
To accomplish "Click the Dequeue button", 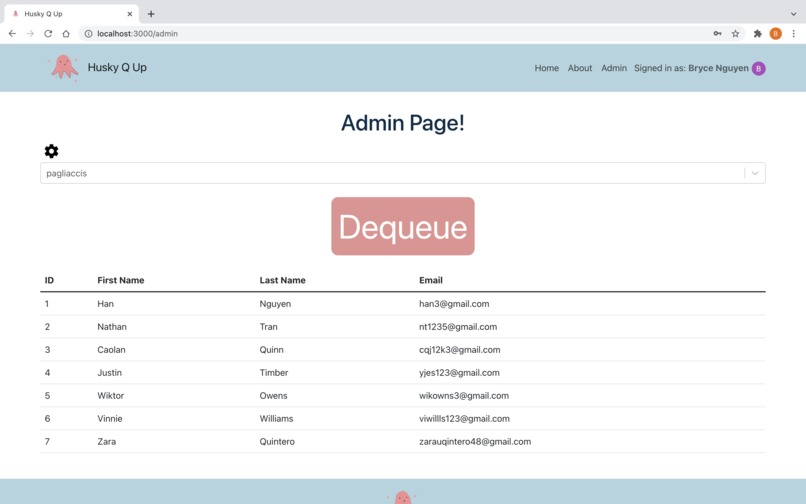I will [402, 226].
